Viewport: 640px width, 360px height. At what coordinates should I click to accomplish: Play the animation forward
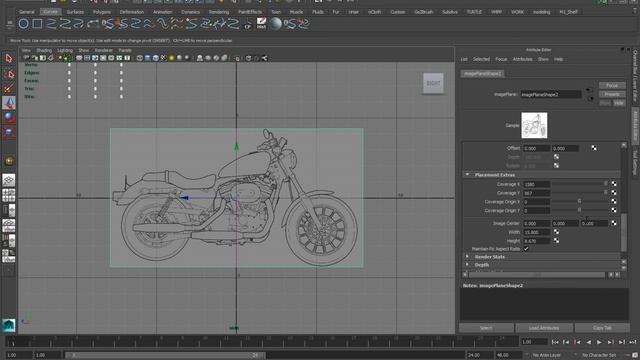[599, 342]
